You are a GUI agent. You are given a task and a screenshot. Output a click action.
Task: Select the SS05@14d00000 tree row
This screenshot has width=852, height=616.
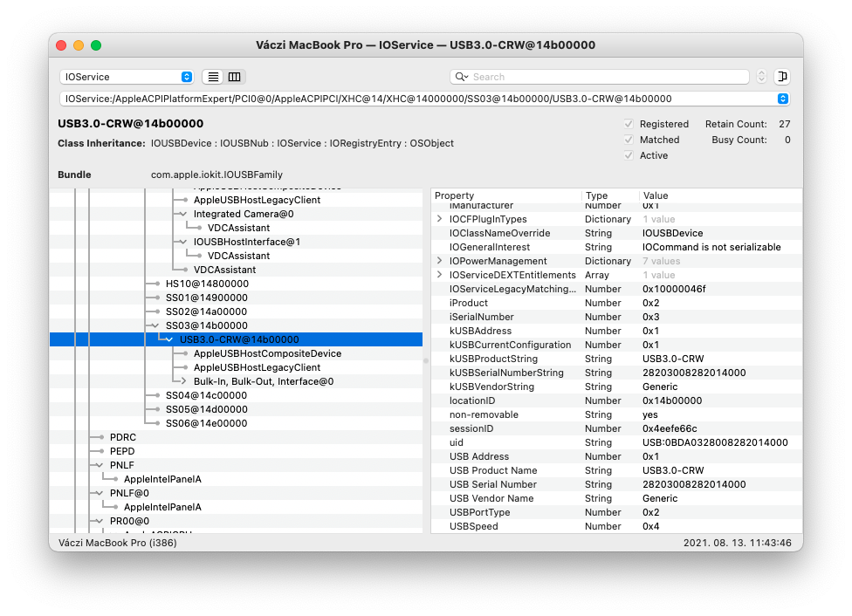click(x=236, y=409)
